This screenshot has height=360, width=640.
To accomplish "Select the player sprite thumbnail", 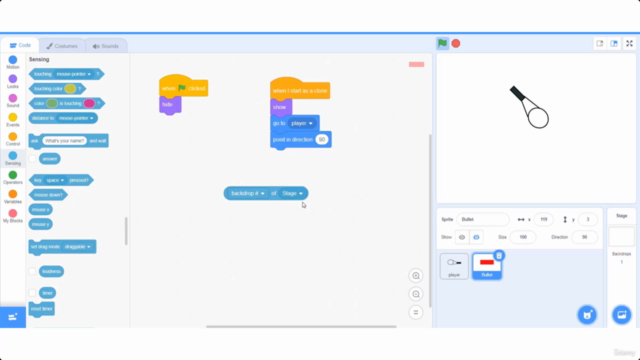I will (x=454, y=266).
